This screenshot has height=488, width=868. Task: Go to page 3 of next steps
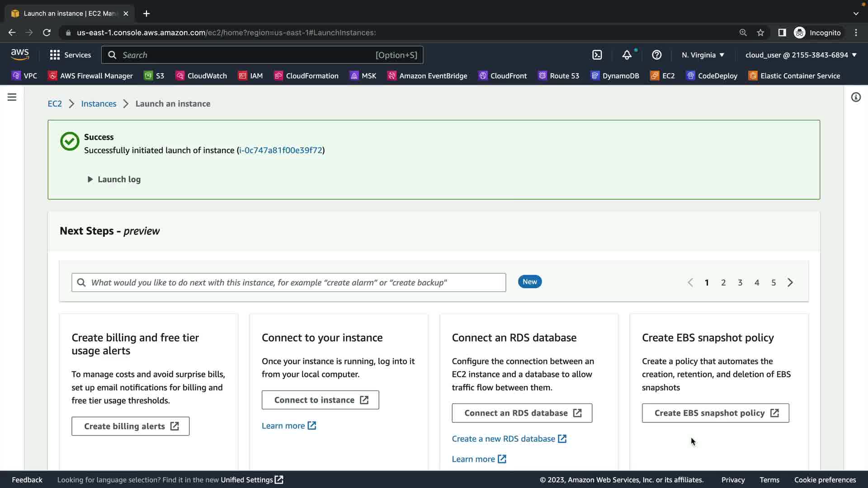tap(740, 282)
